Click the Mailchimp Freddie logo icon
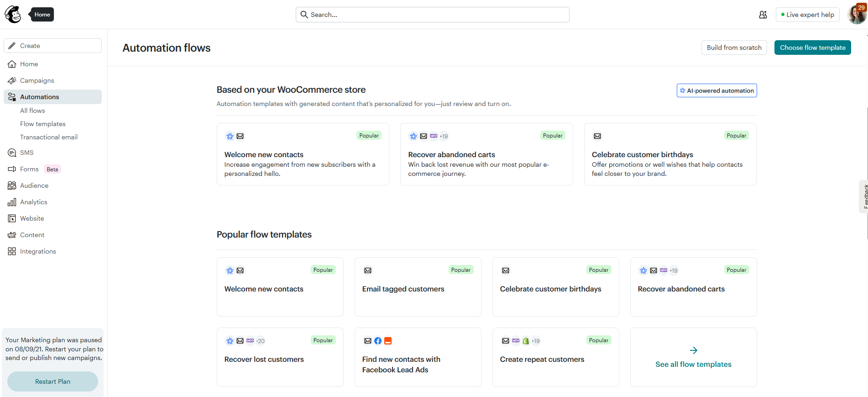This screenshot has height=397, width=868. click(x=13, y=15)
